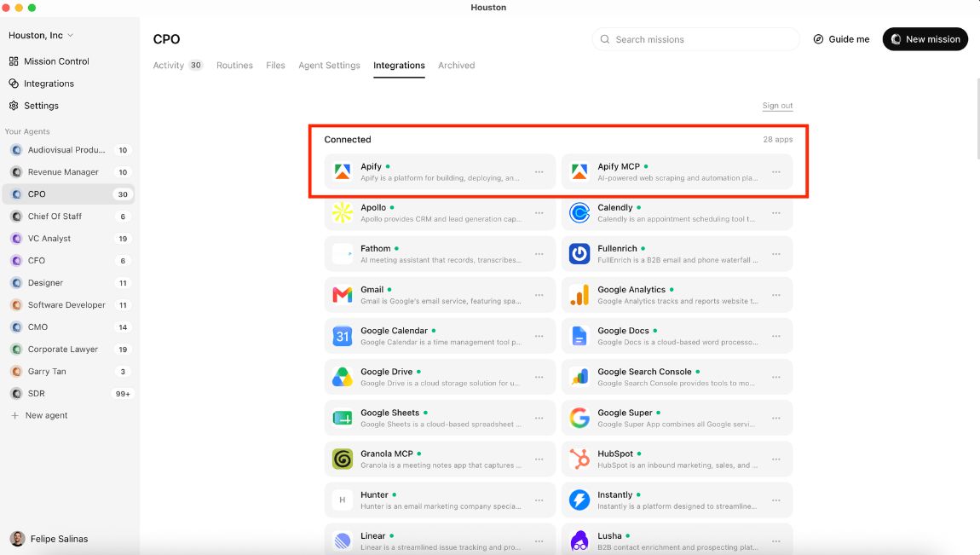Click the Apollo starburst logo icon

click(x=343, y=212)
